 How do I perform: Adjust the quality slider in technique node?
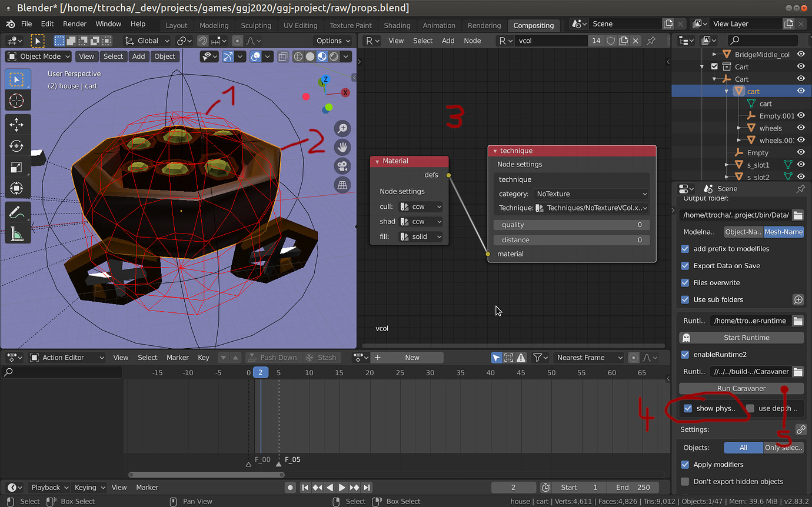pyautogui.click(x=572, y=225)
